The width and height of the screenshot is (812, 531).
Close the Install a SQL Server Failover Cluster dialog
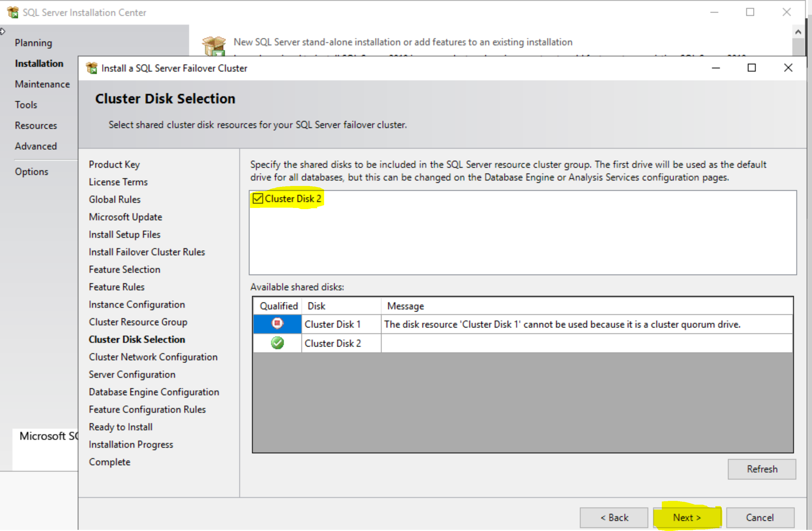[788, 68]
